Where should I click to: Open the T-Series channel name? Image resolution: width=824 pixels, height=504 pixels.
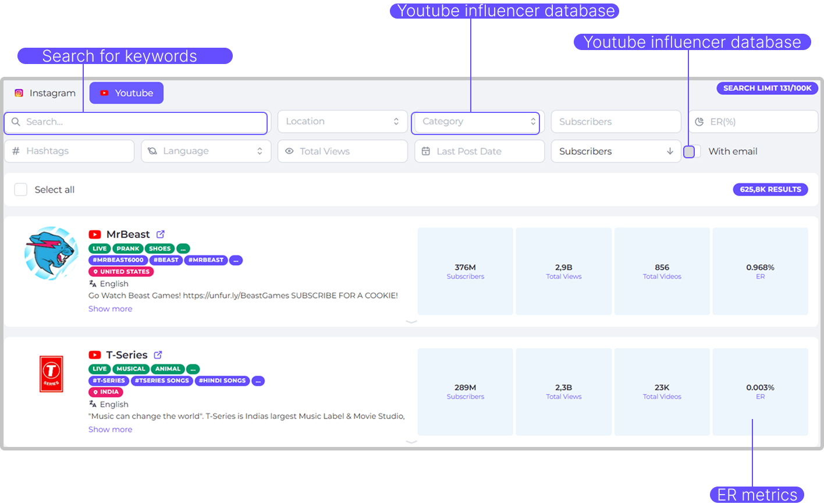127,355
